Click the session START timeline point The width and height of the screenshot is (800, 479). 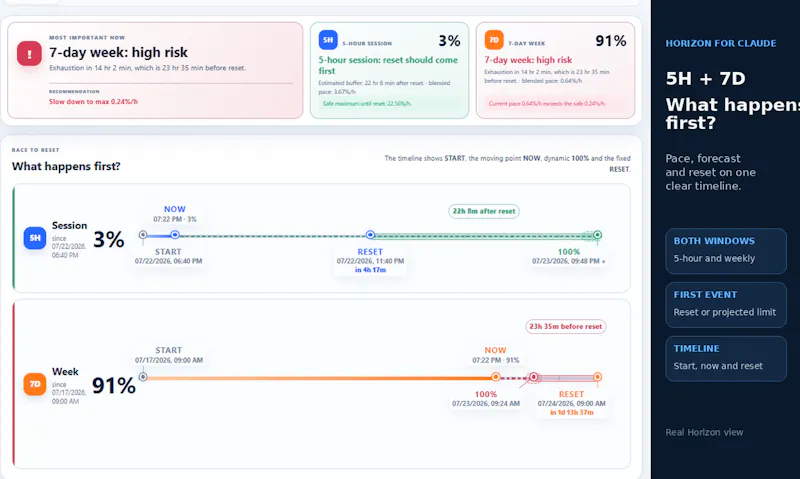pos(143,235)
